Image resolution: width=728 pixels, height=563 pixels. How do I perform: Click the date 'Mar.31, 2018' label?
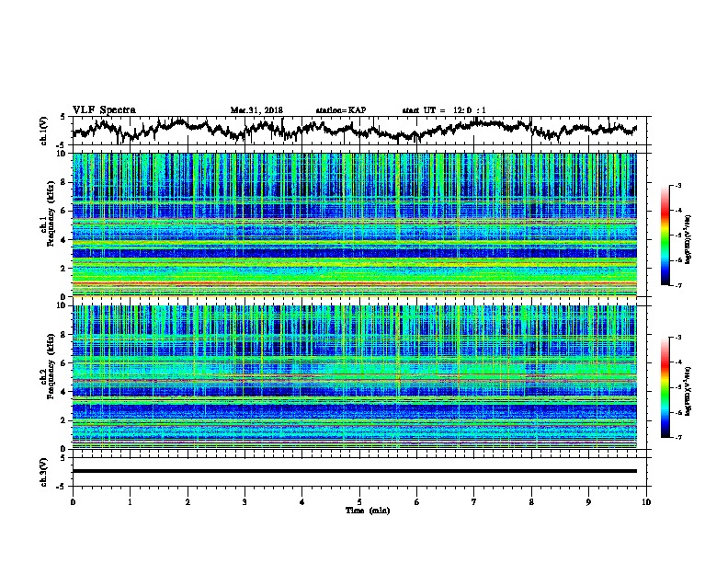pos(256,110)
